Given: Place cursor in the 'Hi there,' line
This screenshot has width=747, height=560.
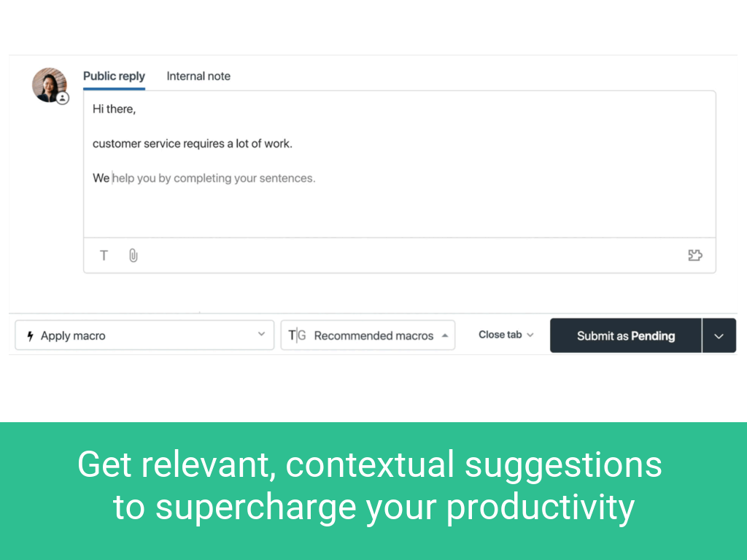Looking at the screenshot, I should (115, 109).
